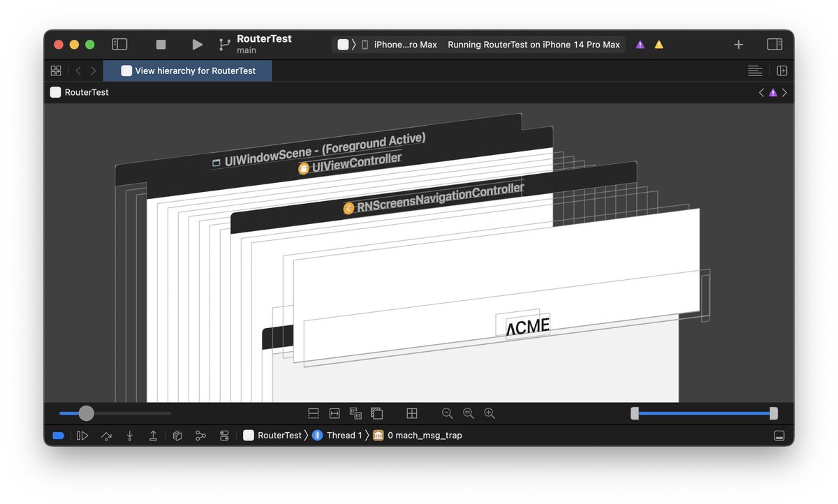Click the zoom in magnifier icon

490,413
